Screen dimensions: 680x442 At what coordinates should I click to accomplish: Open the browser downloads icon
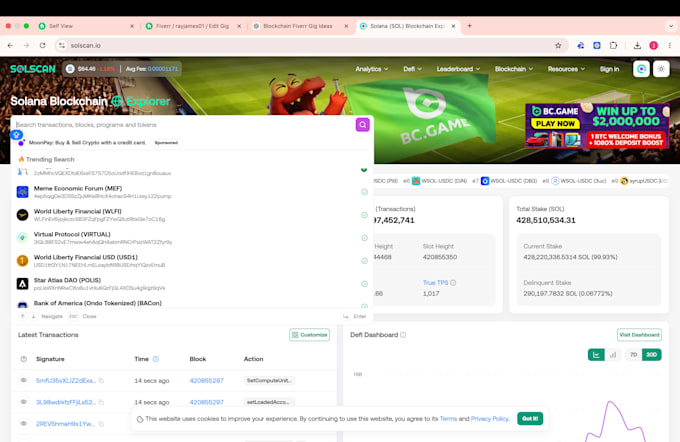pos(637,46)
